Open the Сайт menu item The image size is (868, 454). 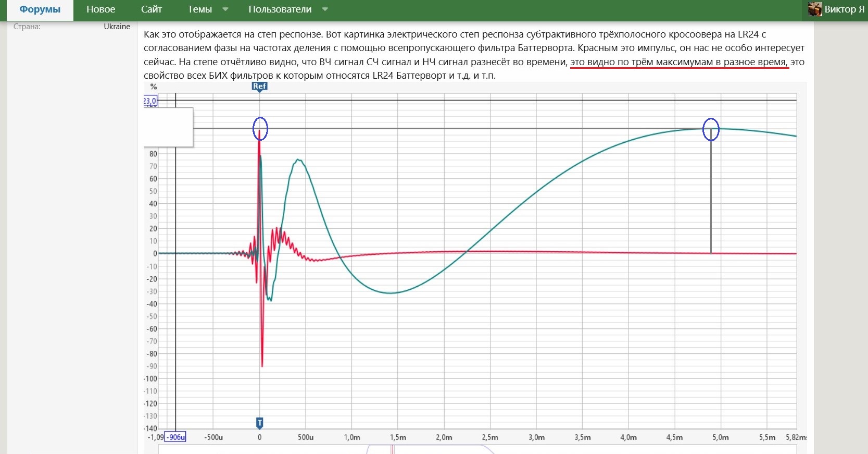(152, 9)
